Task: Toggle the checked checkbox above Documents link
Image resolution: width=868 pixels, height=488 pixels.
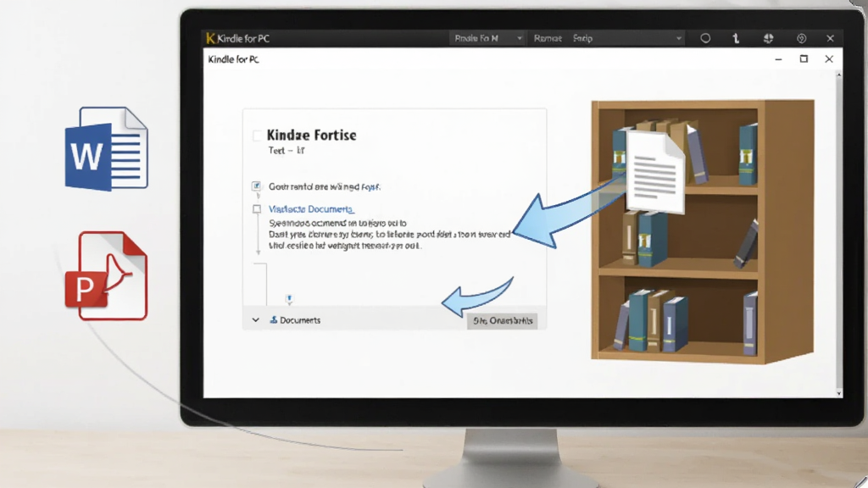Action: pos(256,186)
